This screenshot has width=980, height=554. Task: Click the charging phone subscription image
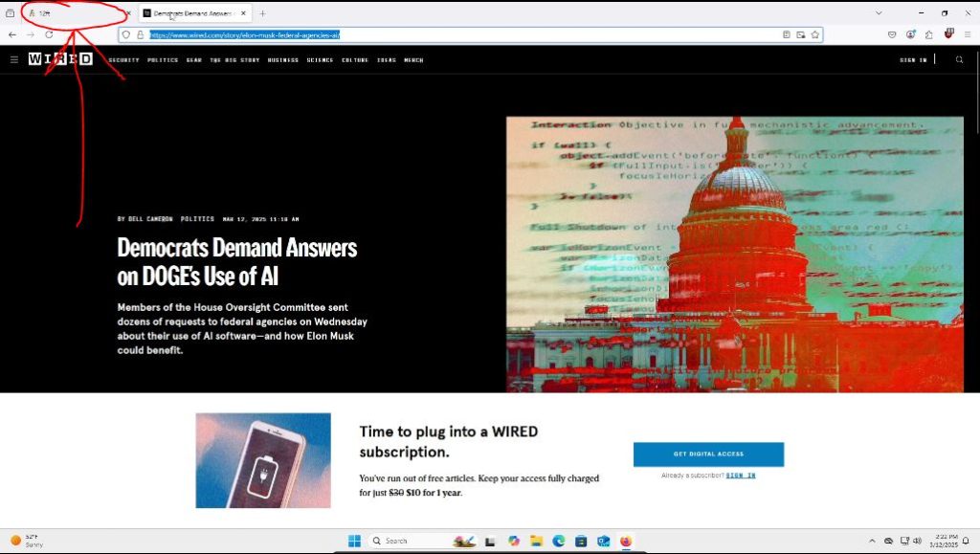pyautogui.click(x=263, y=460)
